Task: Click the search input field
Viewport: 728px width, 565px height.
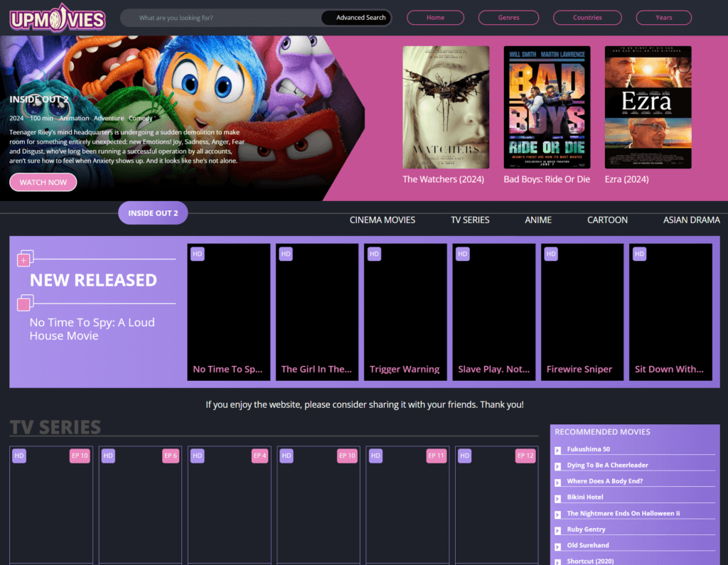Action: point(220,18)
